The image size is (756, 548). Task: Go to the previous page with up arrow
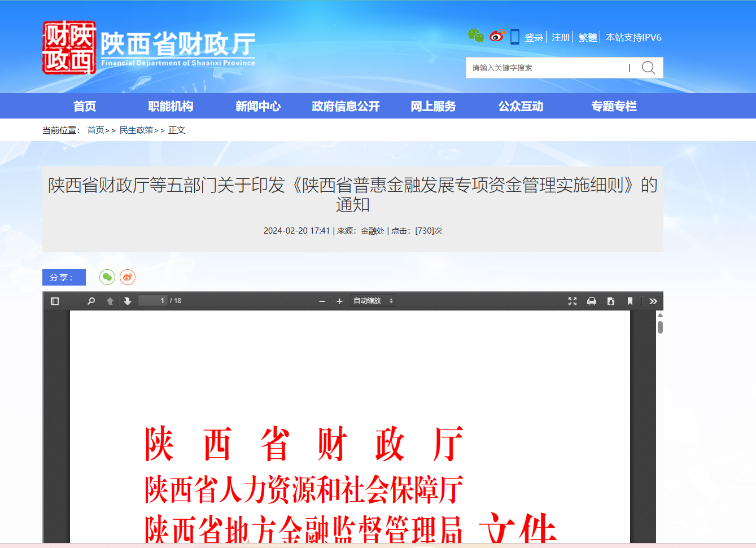(x=110, y=301)
